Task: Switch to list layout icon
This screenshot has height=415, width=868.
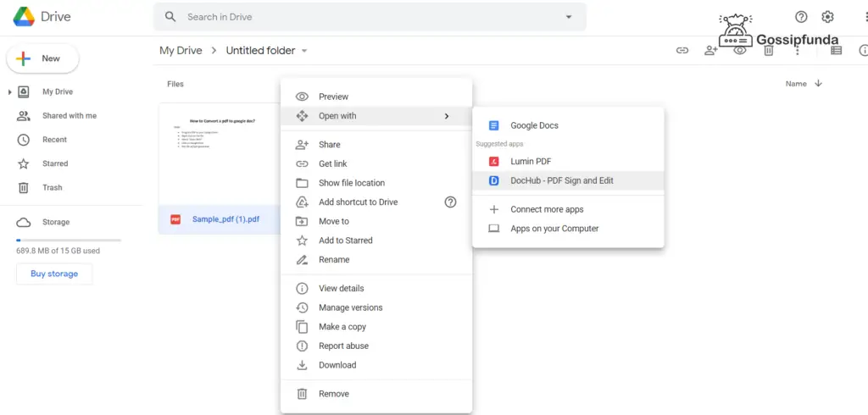Action: (x=836, y=50)
